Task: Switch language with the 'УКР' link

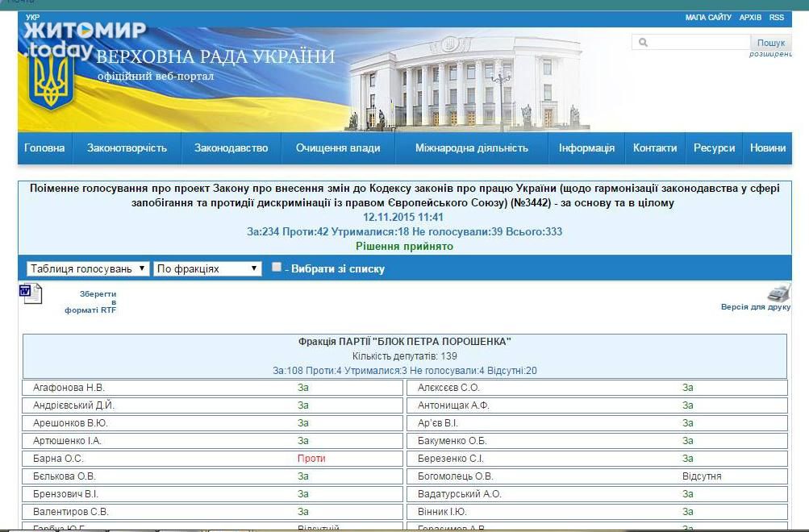Action: 32,18
